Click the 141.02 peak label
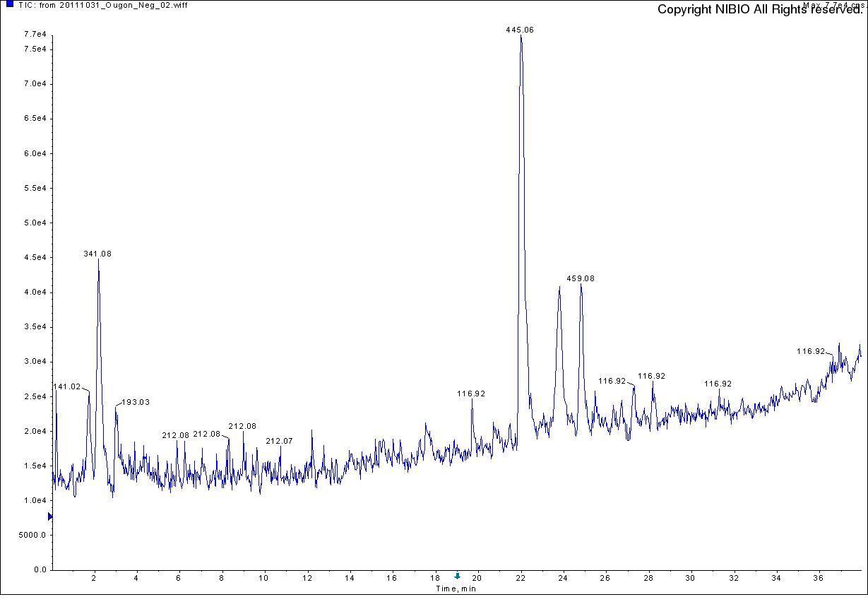The image size is (868, 609). coord(67,387)
